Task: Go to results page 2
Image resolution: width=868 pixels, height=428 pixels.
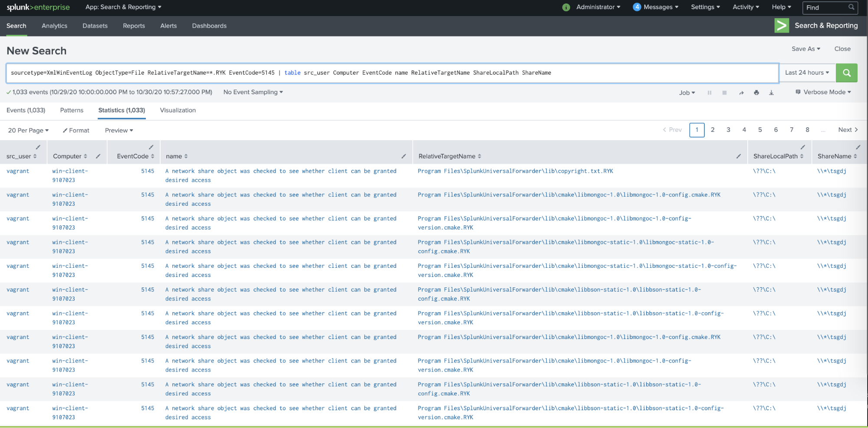Action: coord(713,130)
